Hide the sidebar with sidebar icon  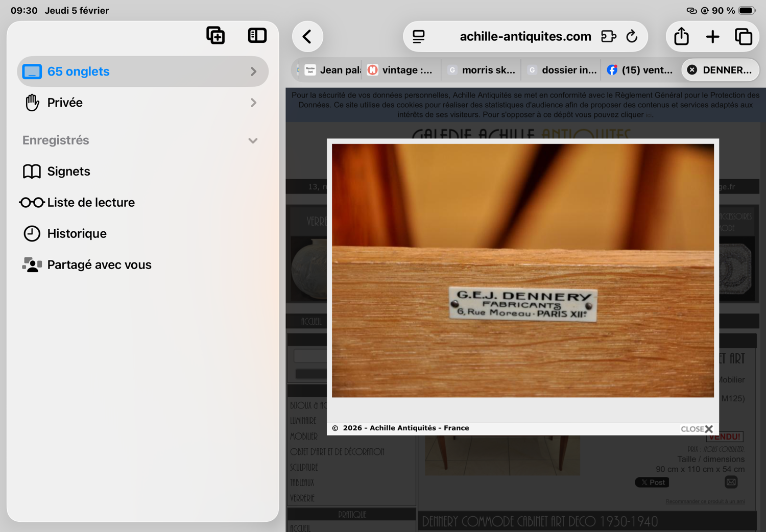[257, 35]
